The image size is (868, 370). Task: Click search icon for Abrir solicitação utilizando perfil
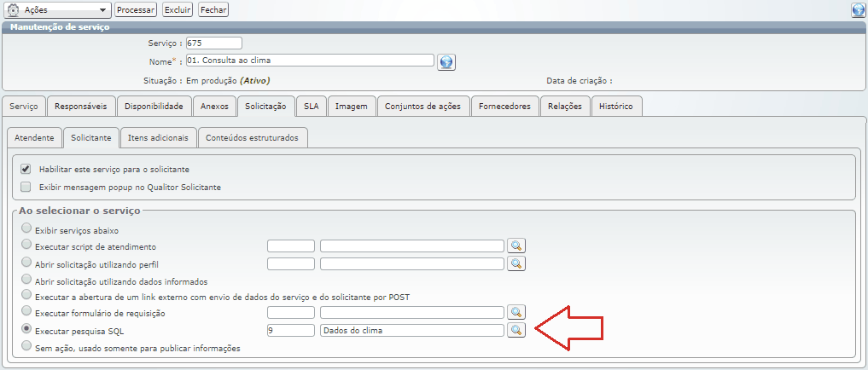tap(516, 263)
